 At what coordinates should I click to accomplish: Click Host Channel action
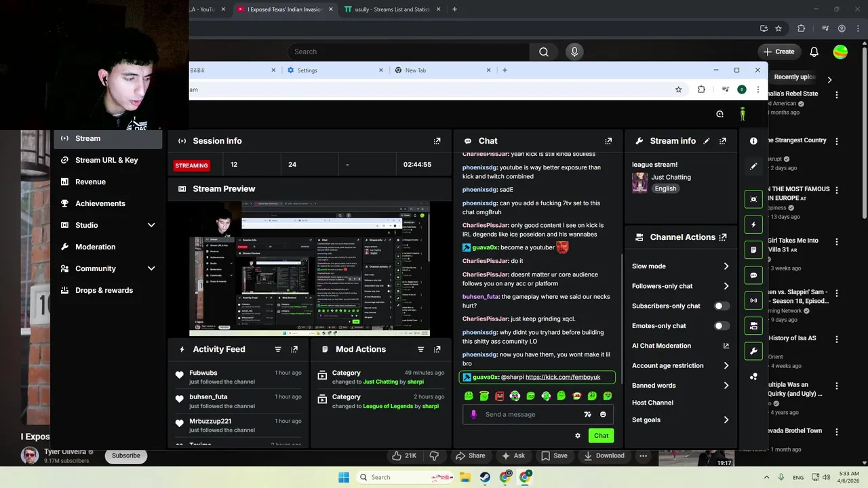point(652,403)
